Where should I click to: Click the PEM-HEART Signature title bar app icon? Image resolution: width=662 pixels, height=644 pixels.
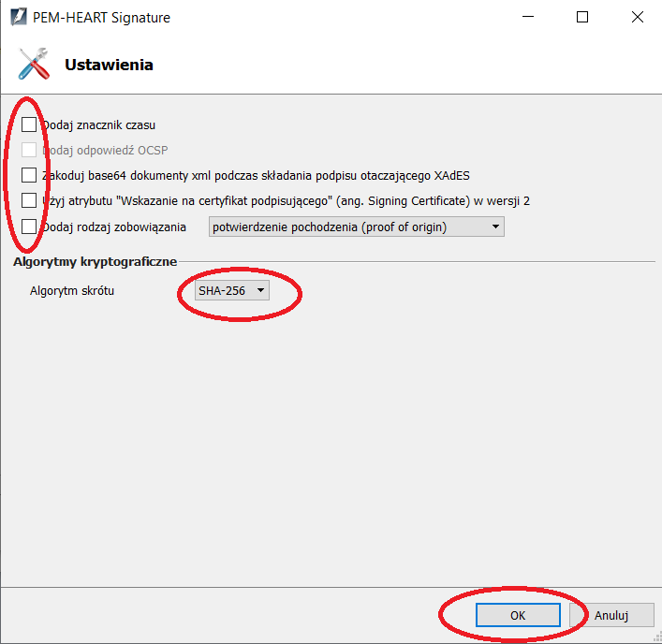tap(19, 17)
